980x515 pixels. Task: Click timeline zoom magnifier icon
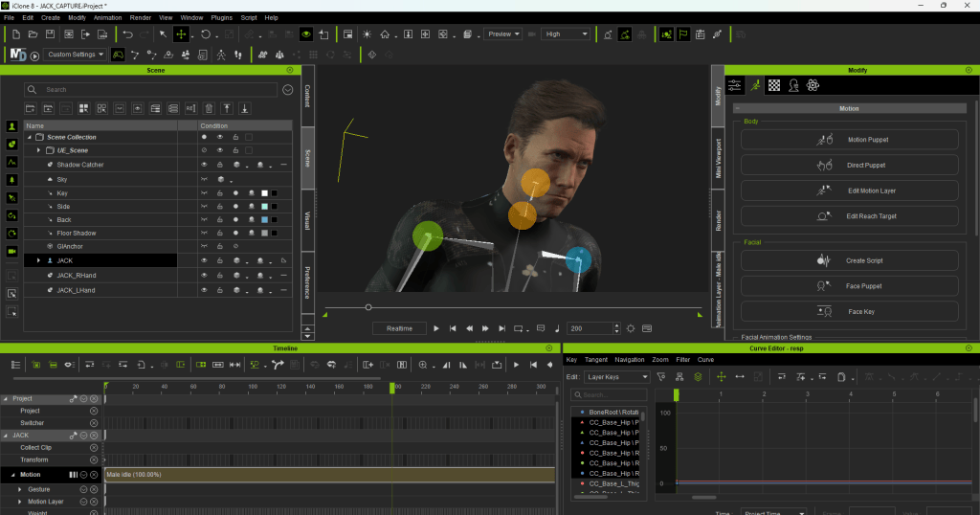[x=423, y=365]
